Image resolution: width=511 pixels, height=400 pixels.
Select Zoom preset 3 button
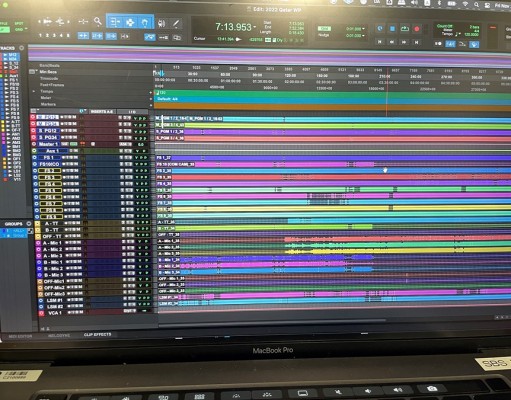click(x=55, y=35)
